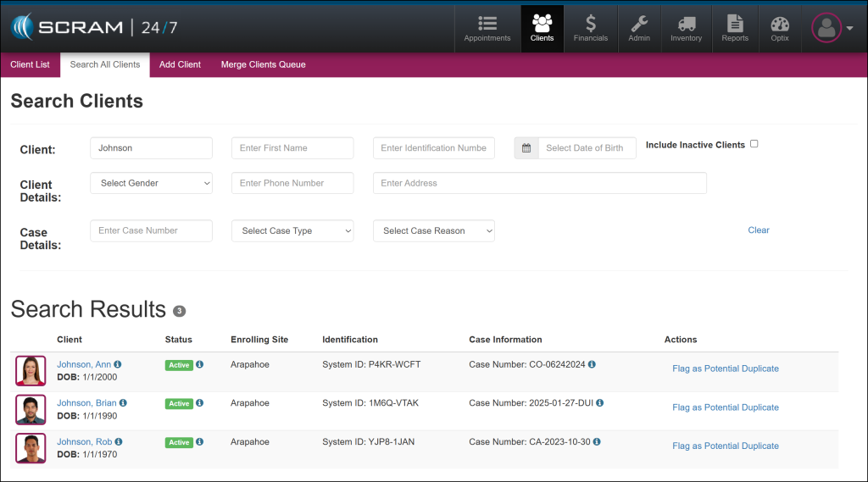The height and width of the screenshot is (482, 868).
Task: Open the Select Case Type dropdown
Action: click(x=292, y=231)
